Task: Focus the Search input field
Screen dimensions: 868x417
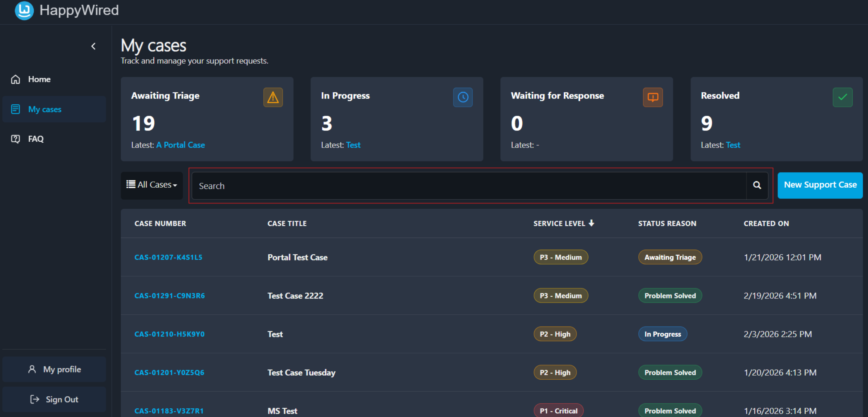Action: (x=469, y=186)
